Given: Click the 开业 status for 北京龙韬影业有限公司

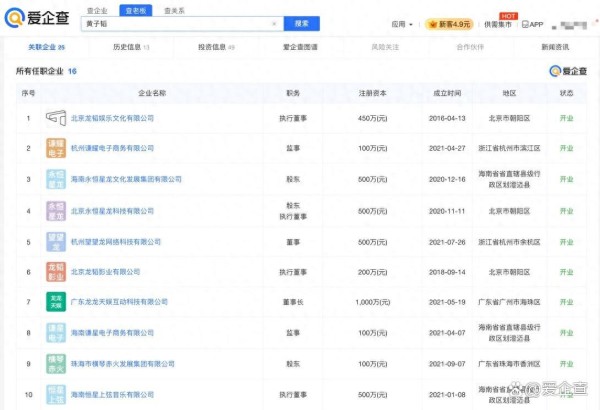Looking at the screenshot, I should [x=566, y=272].
